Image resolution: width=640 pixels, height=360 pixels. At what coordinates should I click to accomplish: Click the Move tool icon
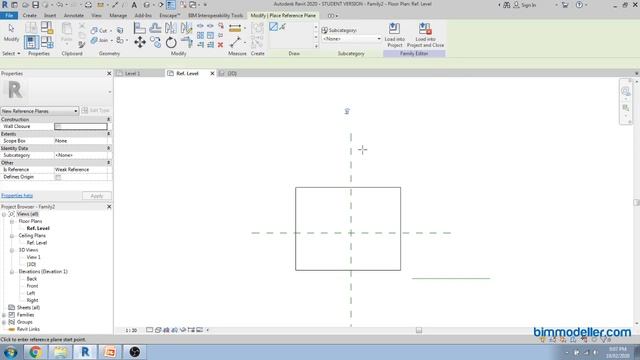[140, 42]
